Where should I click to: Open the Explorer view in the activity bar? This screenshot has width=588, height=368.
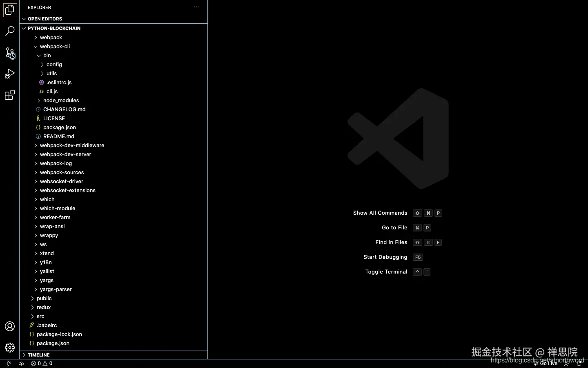click(x=10, y=10)
